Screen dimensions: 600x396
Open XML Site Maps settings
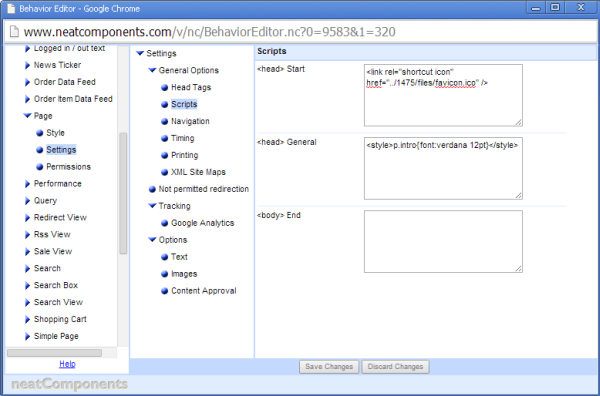[x=198, y=172]
